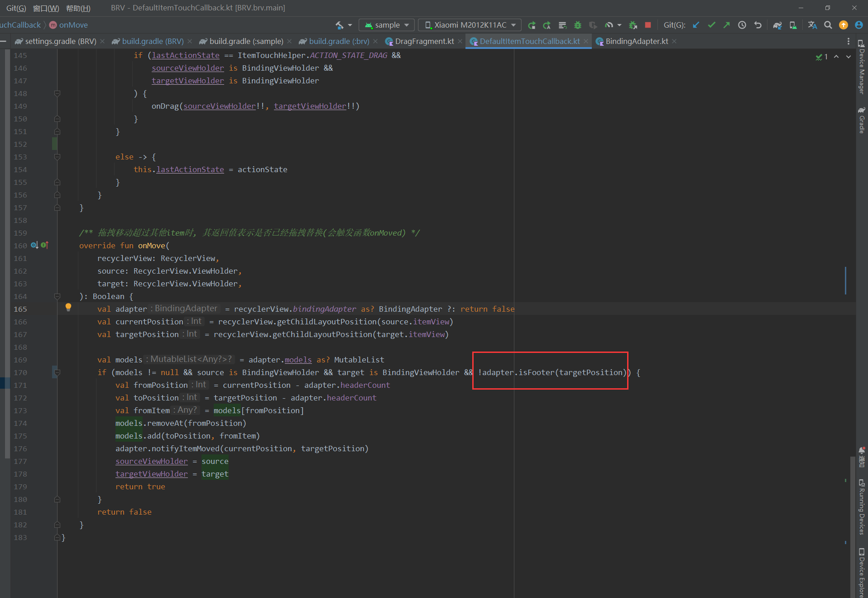Viewport: 868px width, 598px height.
Task: Open Search Everywhere magnifier icon
Action: click(828, 25)
